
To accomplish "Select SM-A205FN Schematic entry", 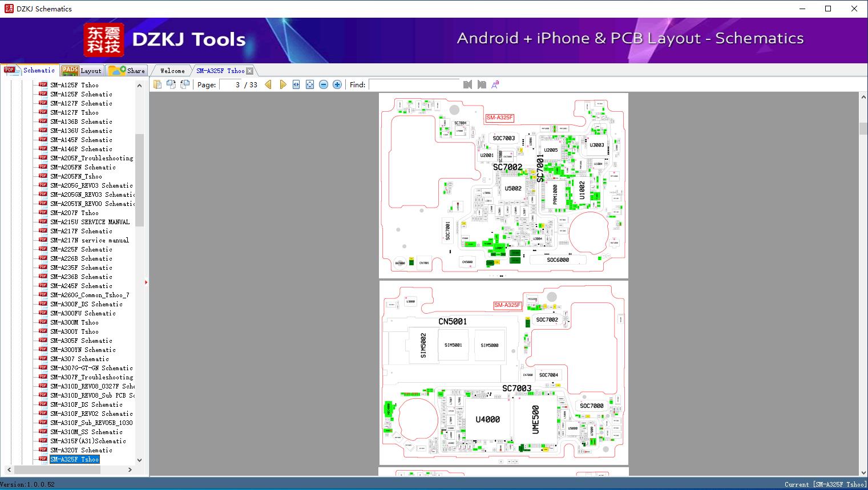I will (83, 167).
